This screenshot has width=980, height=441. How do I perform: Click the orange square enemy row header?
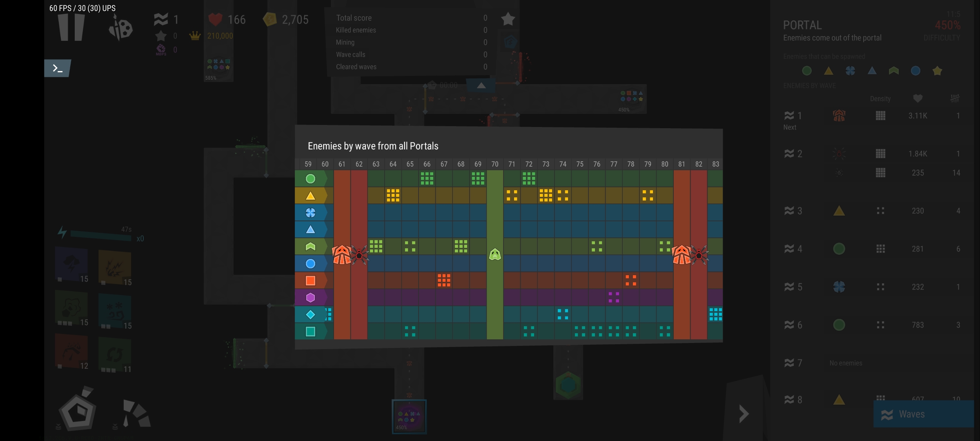click(311, 281)
